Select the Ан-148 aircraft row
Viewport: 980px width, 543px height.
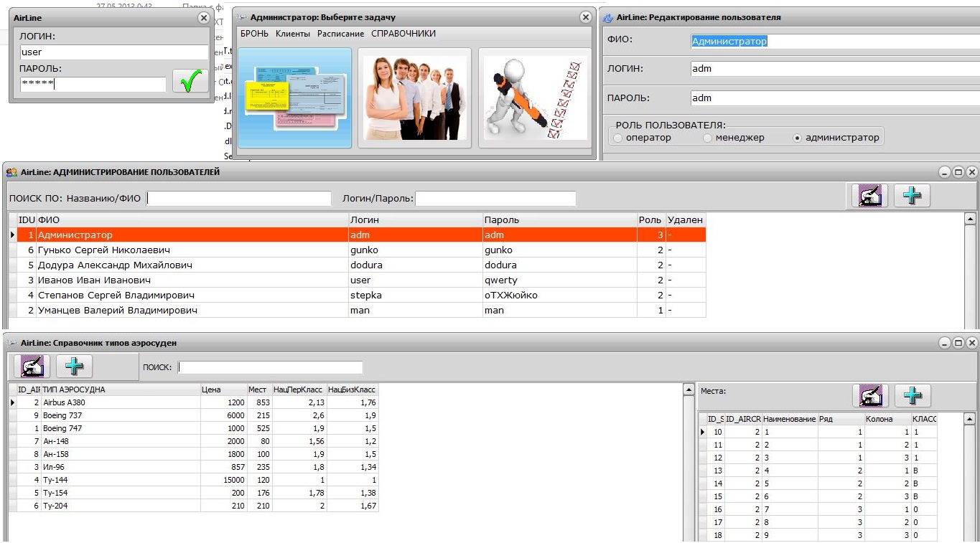click(x=193, y=441)
